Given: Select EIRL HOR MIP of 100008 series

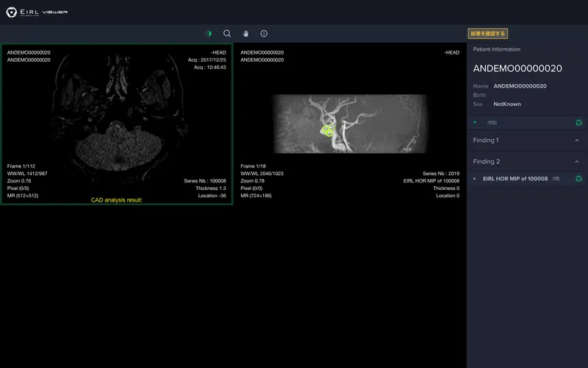Looking at the screenshot, I should coord(514,179).
